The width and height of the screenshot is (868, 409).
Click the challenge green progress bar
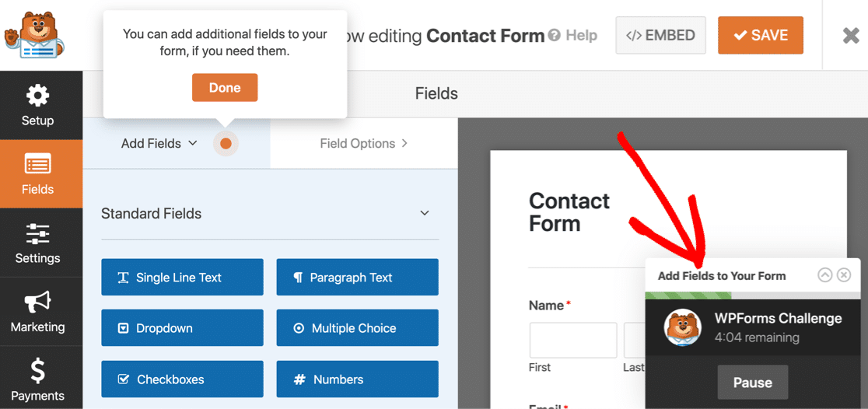(x=688, y=295)
